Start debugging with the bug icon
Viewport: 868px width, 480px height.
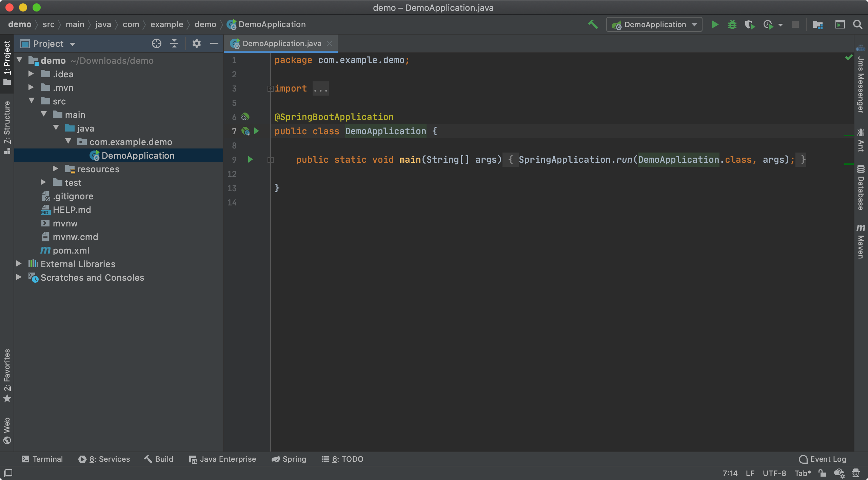(x=732, y=24)
